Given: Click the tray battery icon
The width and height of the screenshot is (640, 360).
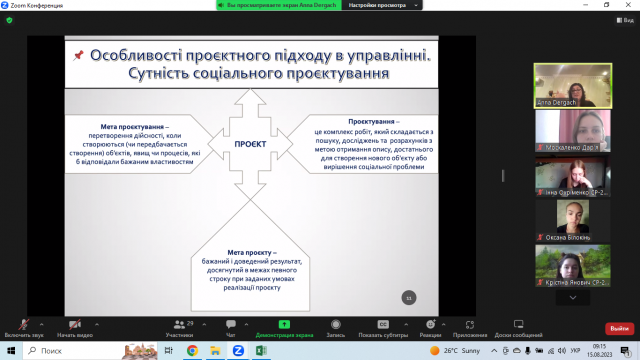Looking at the screenshot, I should click(539, 351).
